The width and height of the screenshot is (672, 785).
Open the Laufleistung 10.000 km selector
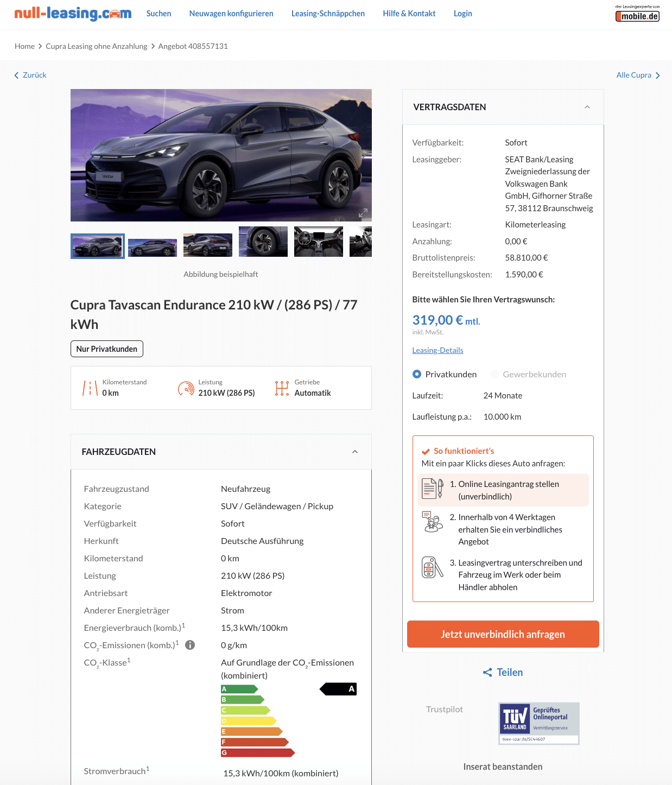point(503,417)
